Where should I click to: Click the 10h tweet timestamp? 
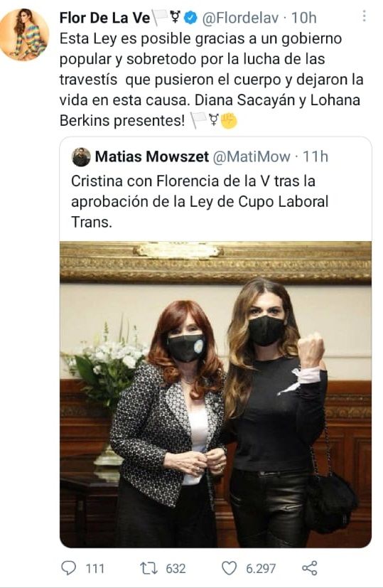(x=304, y=18)
